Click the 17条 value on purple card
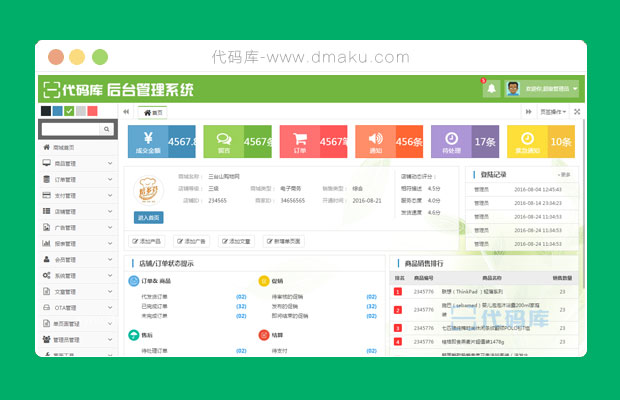This screenshot has width=620, height=400. click(485, 142)
